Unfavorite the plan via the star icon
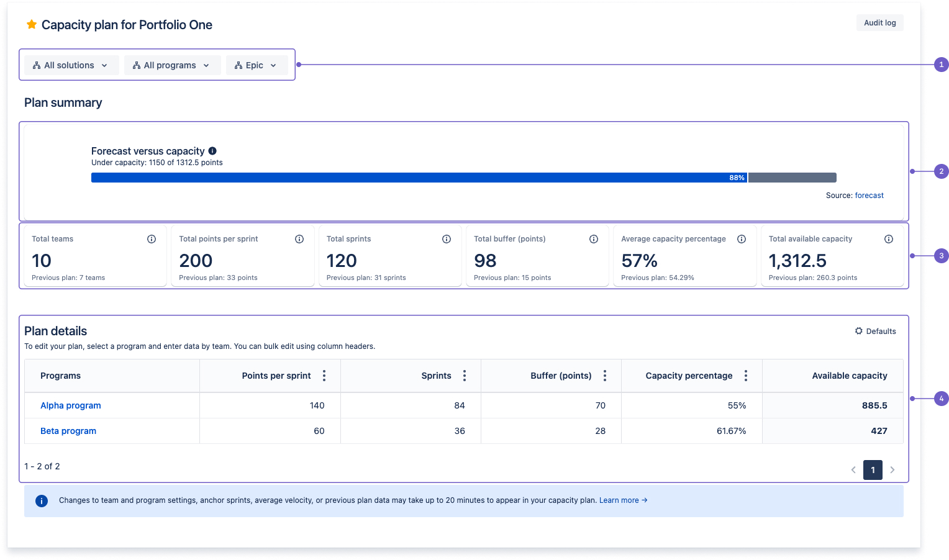This screenshot has width=949, height=560. coord(31,24)
